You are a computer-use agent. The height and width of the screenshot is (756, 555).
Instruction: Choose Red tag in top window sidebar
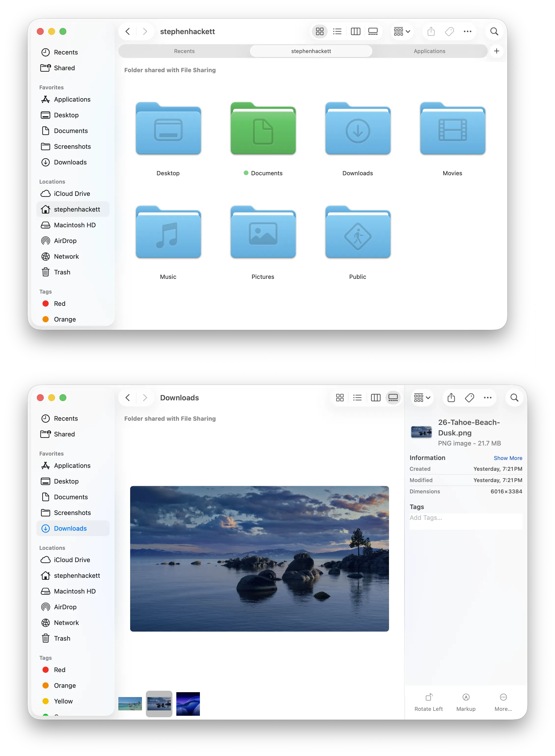[73, 303]
